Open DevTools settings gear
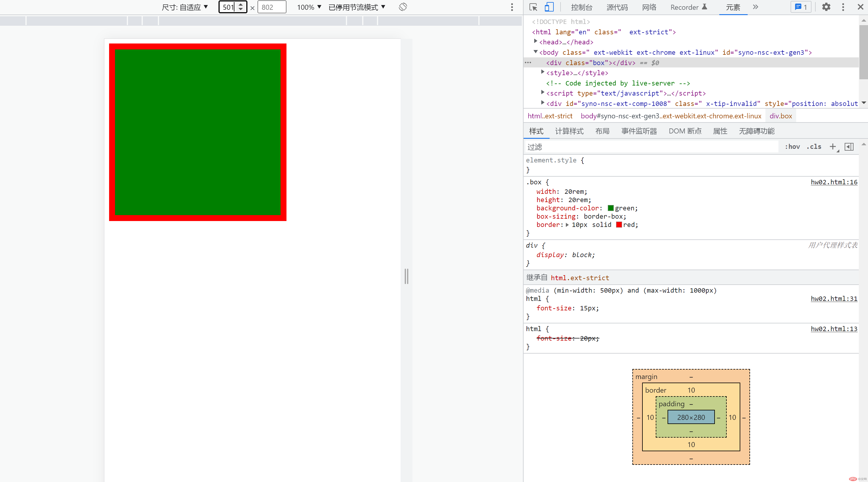The image size is (868, 482). [x=826, y=7]
